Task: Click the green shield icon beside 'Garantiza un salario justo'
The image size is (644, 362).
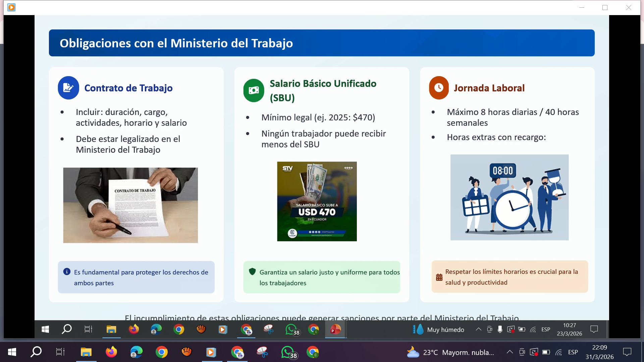Action: (x=252, y=271)
